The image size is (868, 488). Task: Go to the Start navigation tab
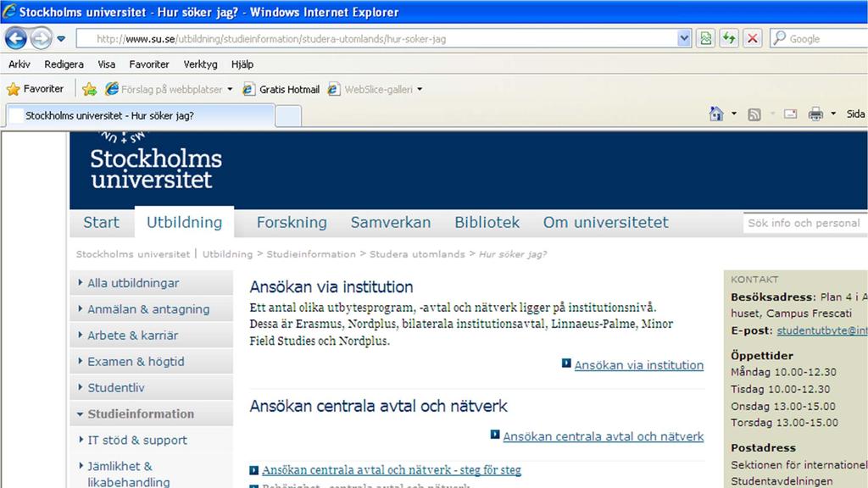point(102,223)
